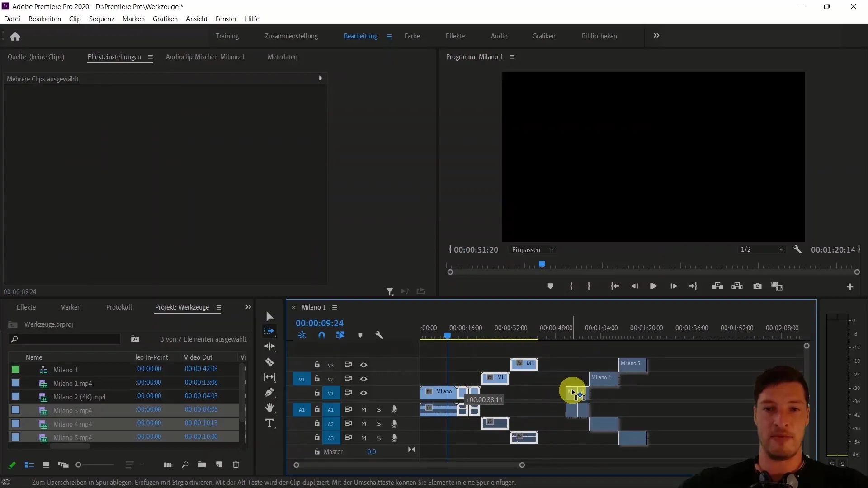The width and height of the screenshot is (868, 488).
Task: Open Audioclip-Mischer tab
Action: (205, 57)
